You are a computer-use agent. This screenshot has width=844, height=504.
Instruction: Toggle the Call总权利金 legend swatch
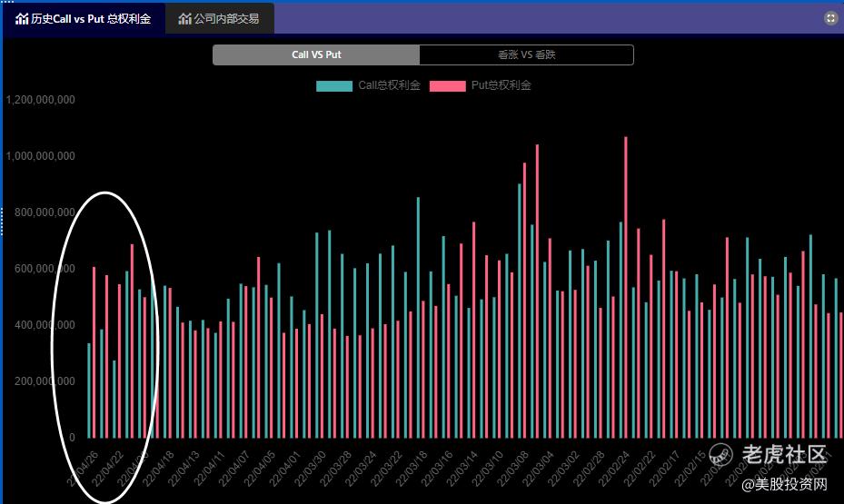pos(334,86)
